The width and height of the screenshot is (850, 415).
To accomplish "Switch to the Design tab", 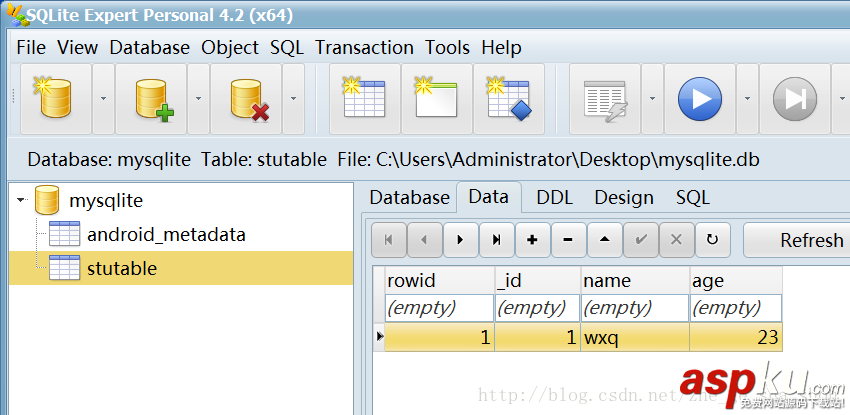I will [x=624, y=197].
